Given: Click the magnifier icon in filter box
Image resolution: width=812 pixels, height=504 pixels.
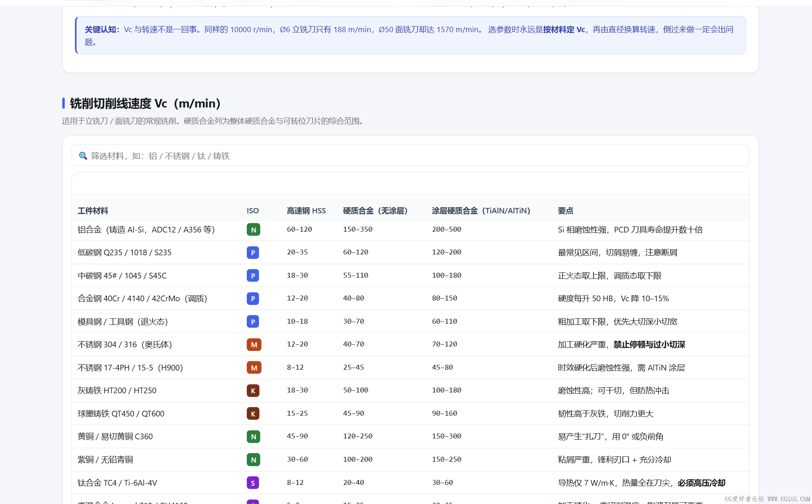Looking at the screenshot, I should click(83, 156).
